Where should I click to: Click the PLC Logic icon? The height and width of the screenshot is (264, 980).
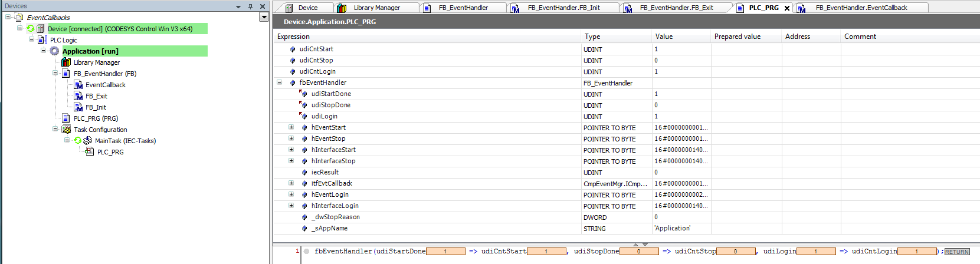coord(42,40)
